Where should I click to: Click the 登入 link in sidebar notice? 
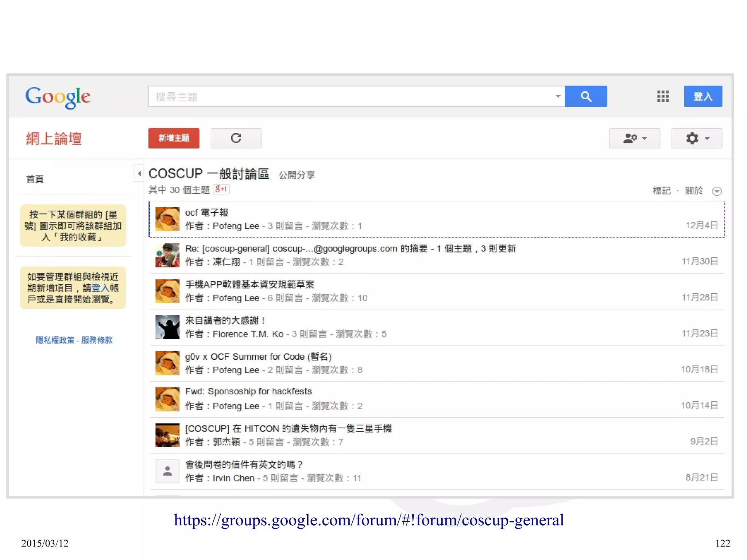pyautogui.click(x=100, y=288)
